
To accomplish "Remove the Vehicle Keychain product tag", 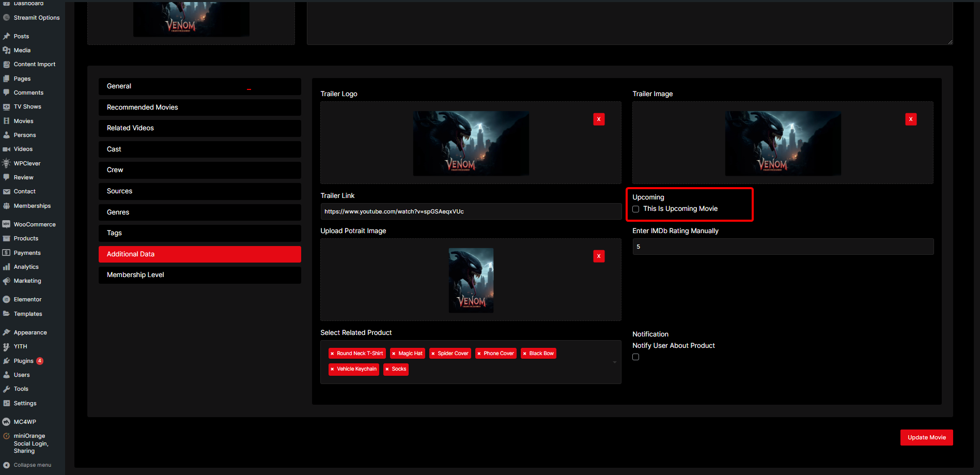I will coord(332,369).
